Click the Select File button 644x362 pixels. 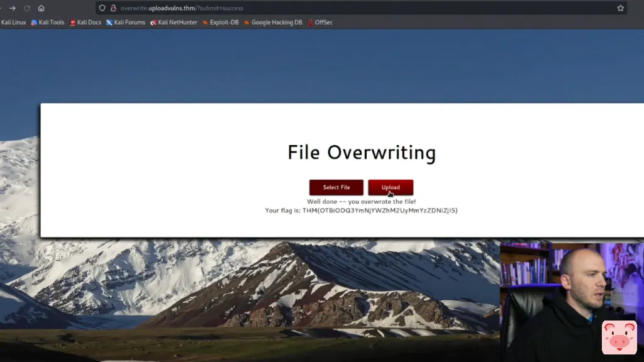point(336,187)
